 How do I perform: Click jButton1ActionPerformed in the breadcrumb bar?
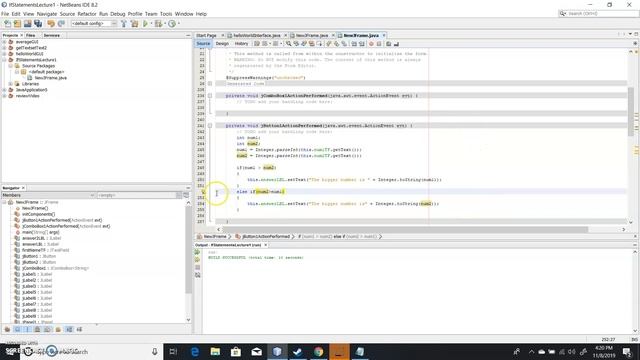pos(266,236)
